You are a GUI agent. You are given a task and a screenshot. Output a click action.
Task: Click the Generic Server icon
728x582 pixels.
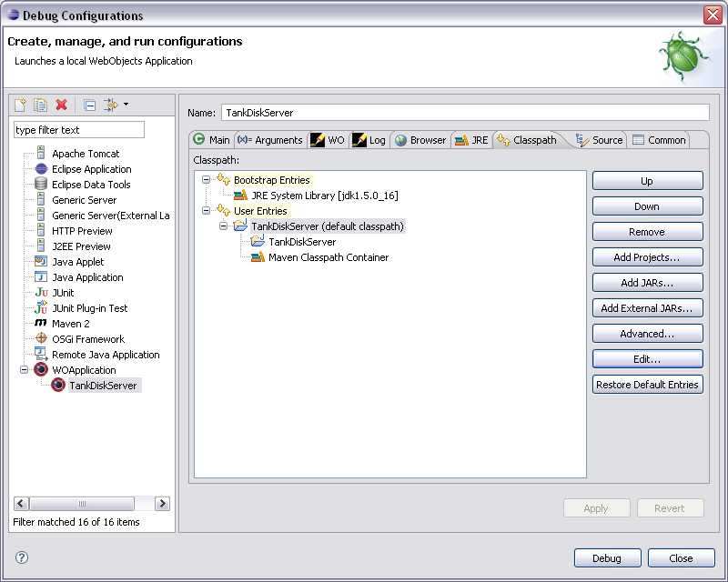(41, 199)
